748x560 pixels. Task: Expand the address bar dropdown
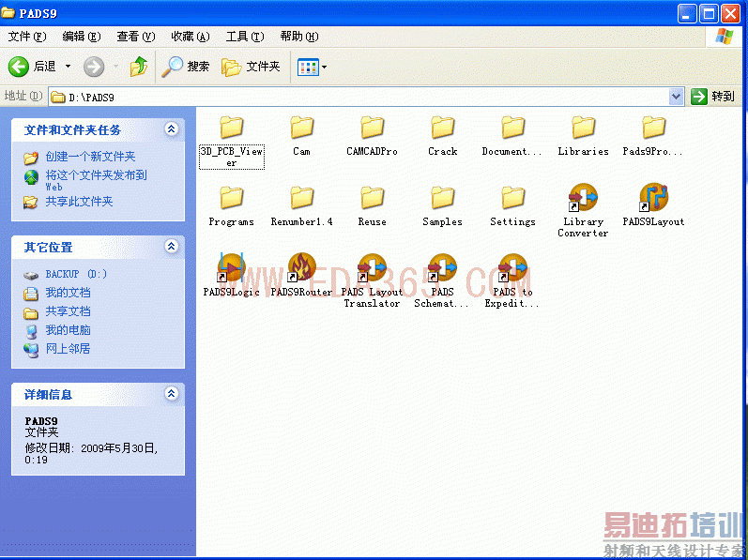[676, 97]
